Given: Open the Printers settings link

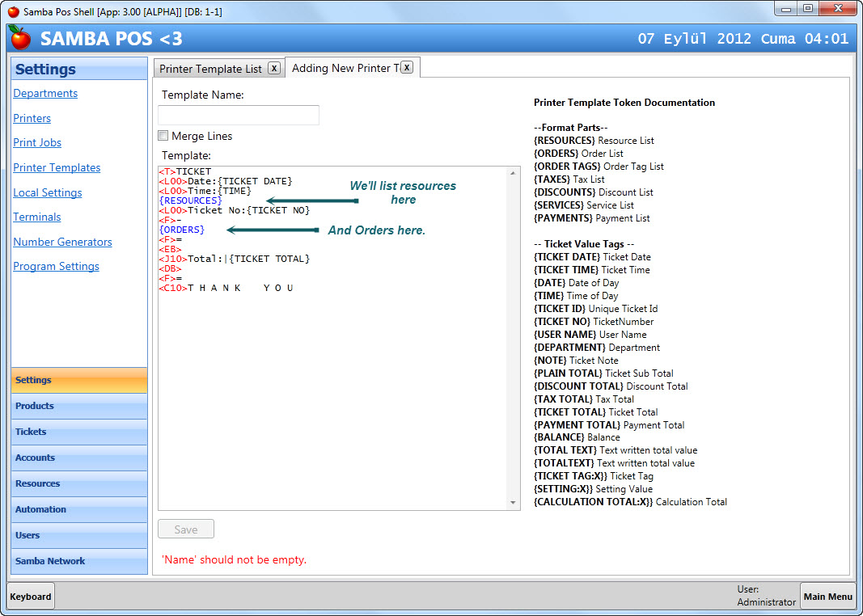Looking at the screenshot, I should point(32,118).
